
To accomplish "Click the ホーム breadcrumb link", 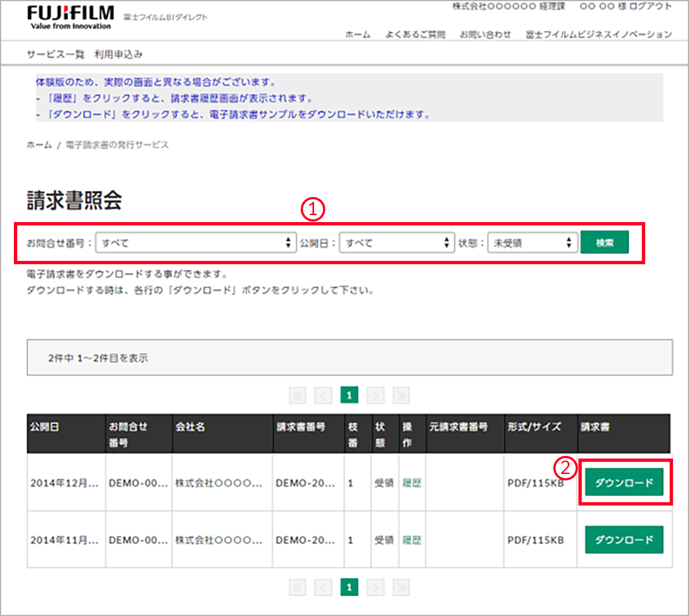I will [x=40, y=145].
